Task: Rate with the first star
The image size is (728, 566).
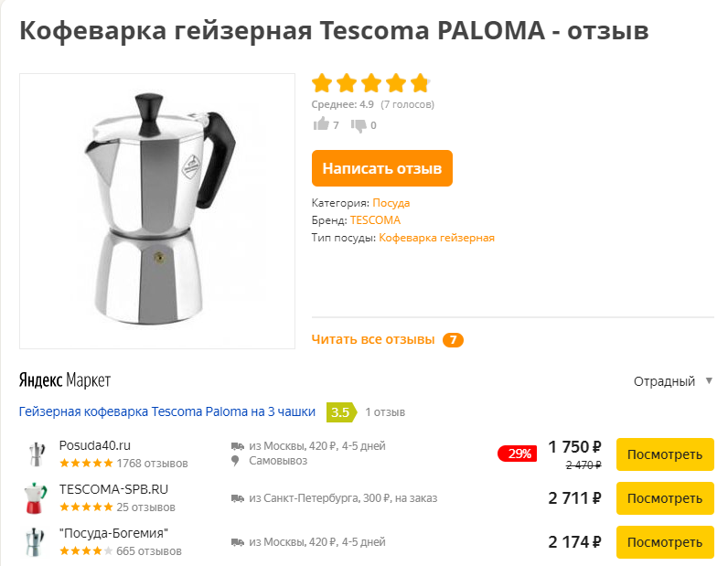Action: coord(321,83)
